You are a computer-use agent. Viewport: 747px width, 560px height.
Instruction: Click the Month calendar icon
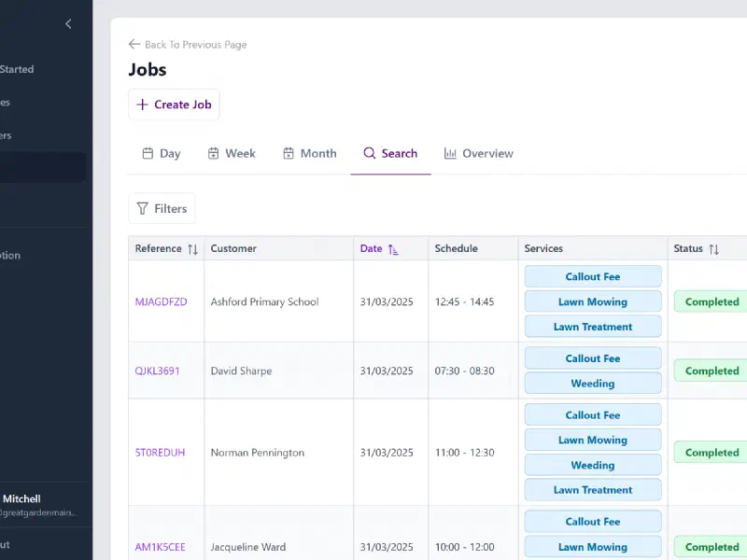[x=289, y=153]
